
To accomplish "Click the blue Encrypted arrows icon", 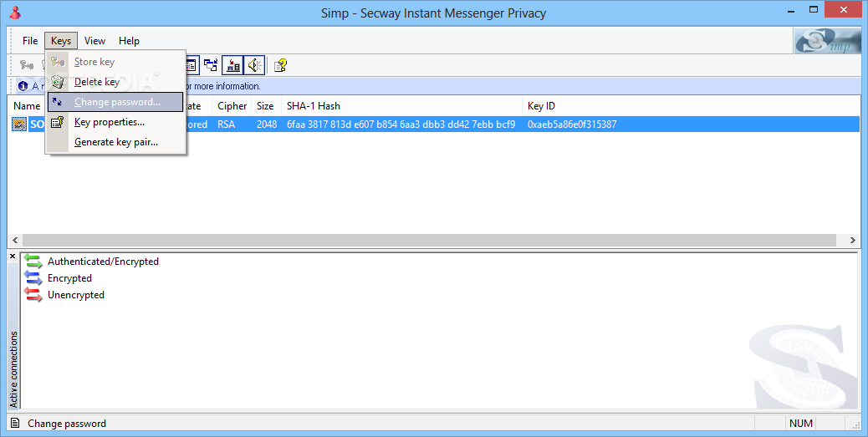I will tap(33, 278).
